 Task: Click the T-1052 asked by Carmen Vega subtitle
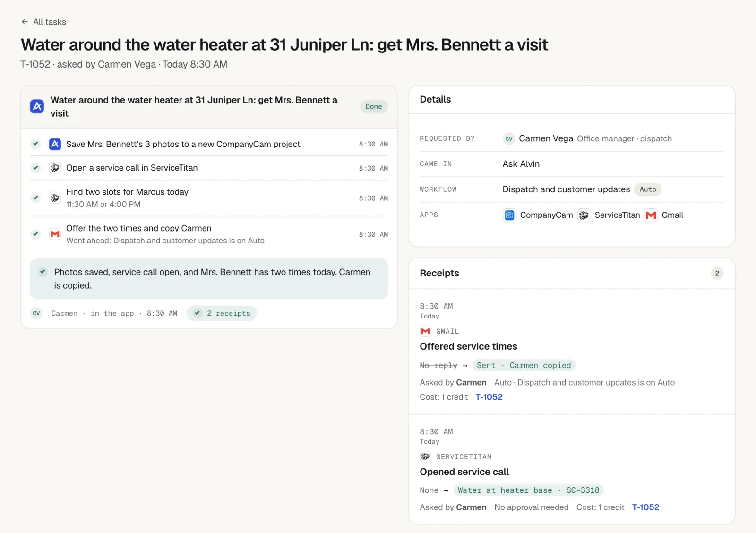(124, 64)
